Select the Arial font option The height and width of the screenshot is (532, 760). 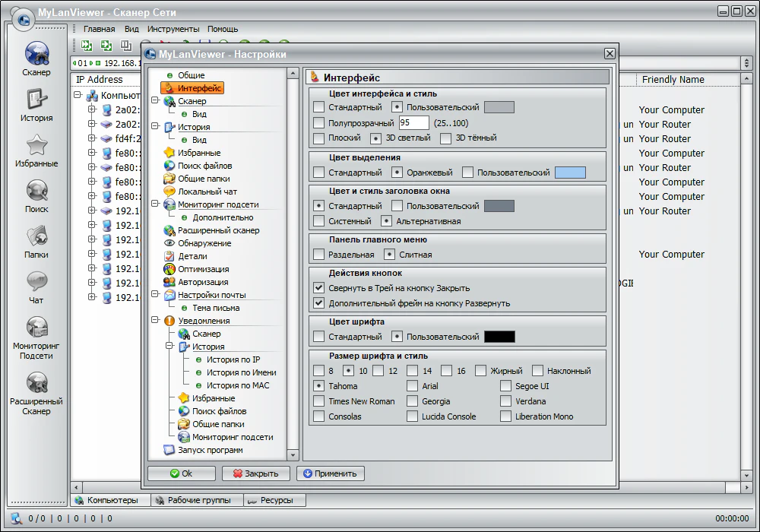(412, 386)
